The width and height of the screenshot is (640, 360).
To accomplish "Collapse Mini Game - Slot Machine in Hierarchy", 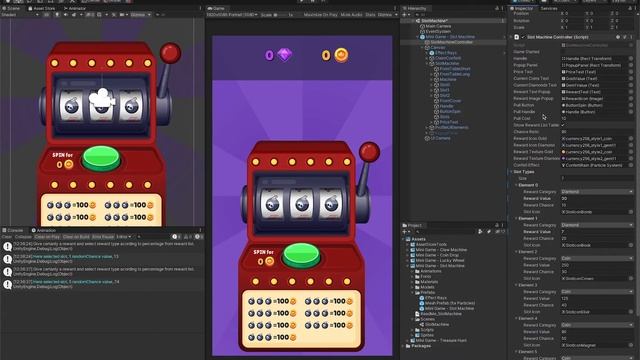I will 418,37.
